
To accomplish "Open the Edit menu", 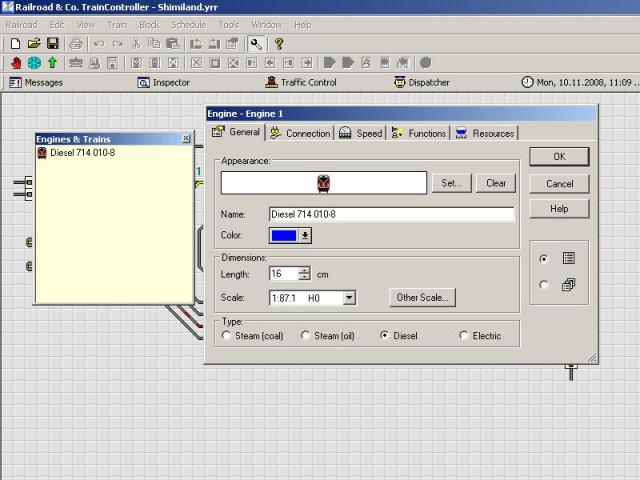I will point(57,25).
